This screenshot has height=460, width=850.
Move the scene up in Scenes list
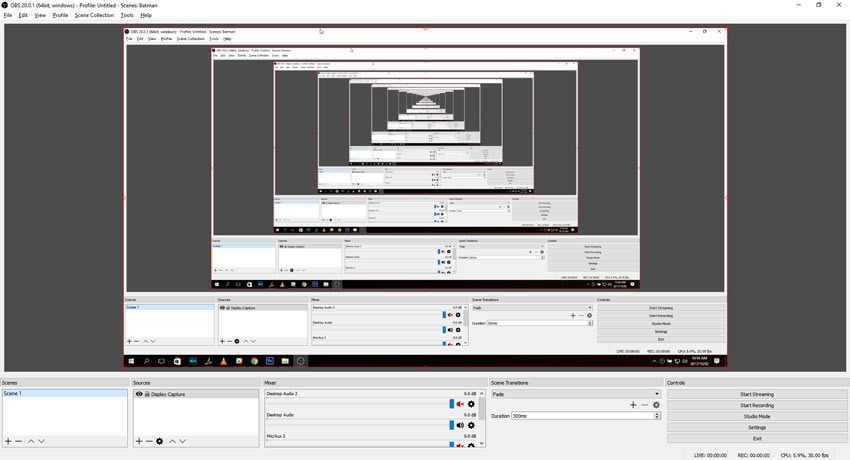31,441
